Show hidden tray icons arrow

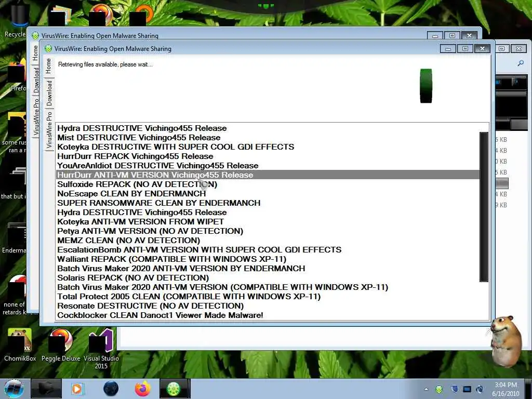point(426,390)
